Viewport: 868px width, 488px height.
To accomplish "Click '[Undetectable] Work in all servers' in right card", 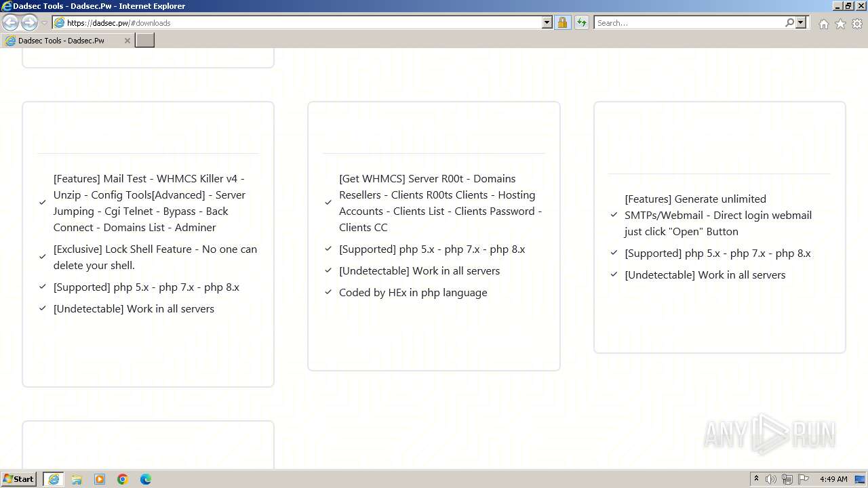I will [705, 274].
